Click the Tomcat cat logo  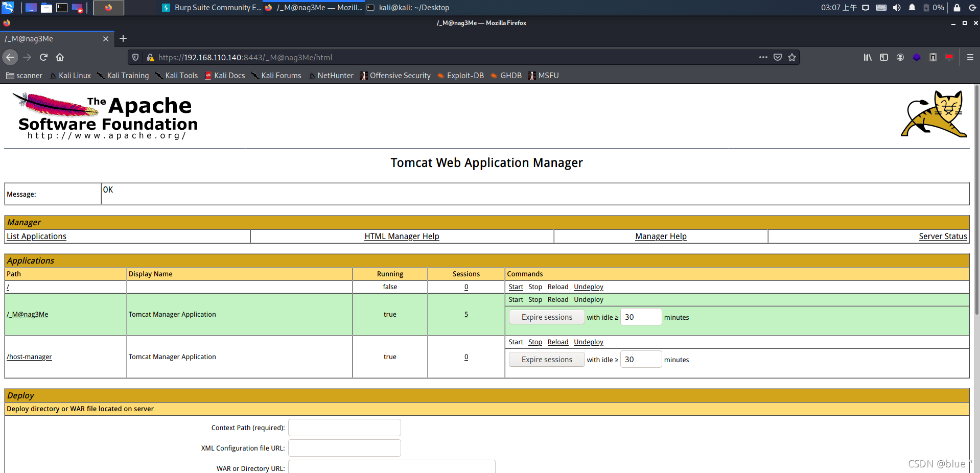[x=934, y=114]
